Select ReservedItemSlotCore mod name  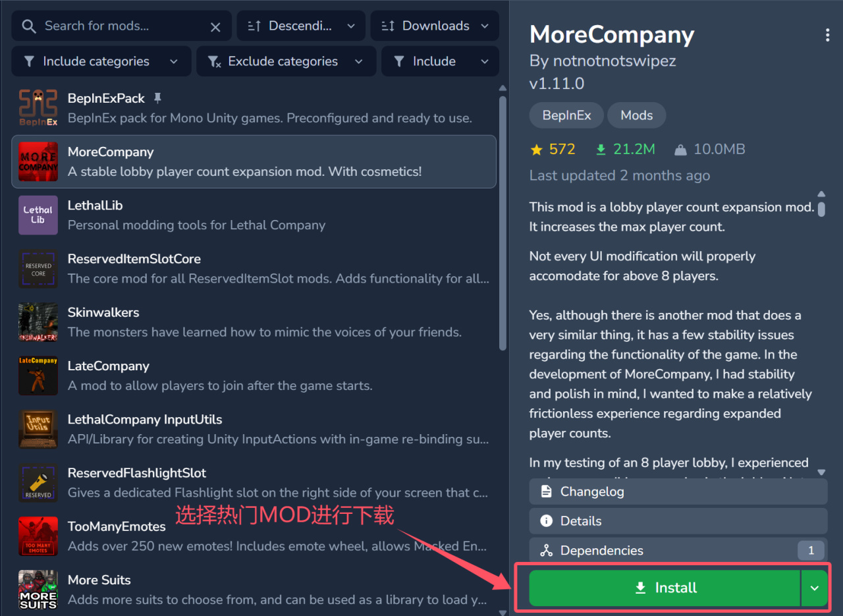pyautogui.click(x=134, y=259)
